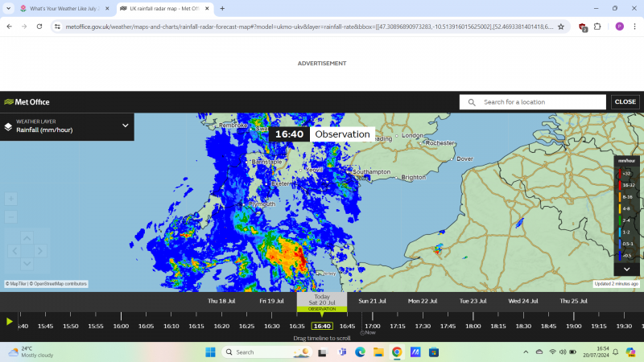Pan the map right
Screen dimensions: 644x362
[x=40, y=250]
